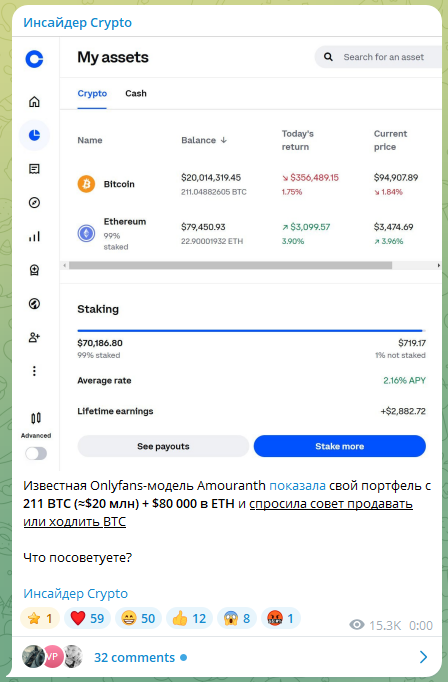
Task: Click Ethereum price $3,474.69
Action: click(x=393, y=227)
